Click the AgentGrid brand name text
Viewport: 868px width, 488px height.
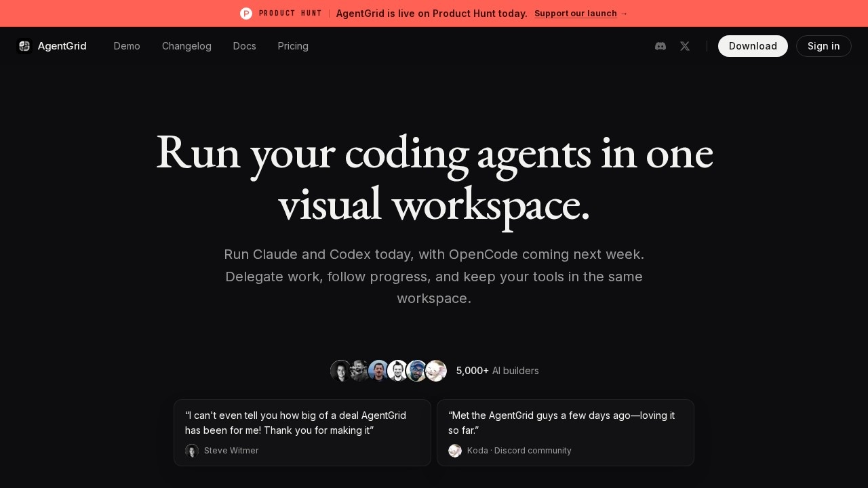pyautogui.click(x=62, y=46)
